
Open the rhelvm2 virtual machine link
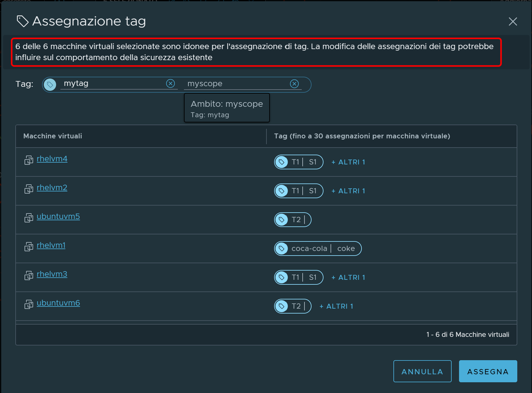point(52,188)
